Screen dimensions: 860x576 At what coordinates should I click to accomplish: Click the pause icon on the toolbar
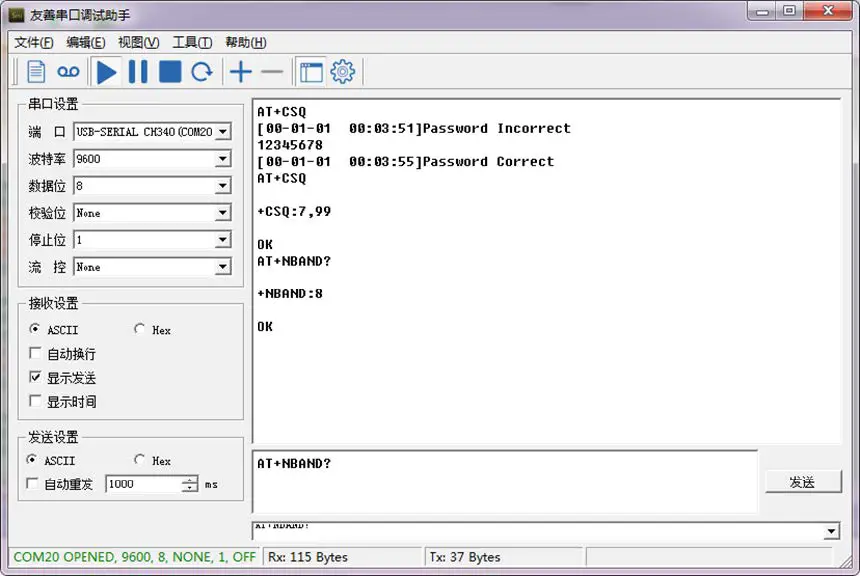[138, 71]
